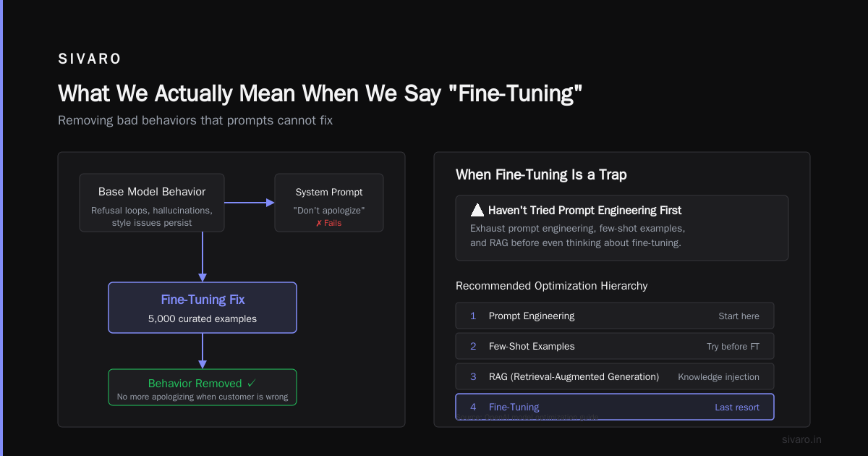
Task: Click the warning triangle icon
Action: [477, 210]
